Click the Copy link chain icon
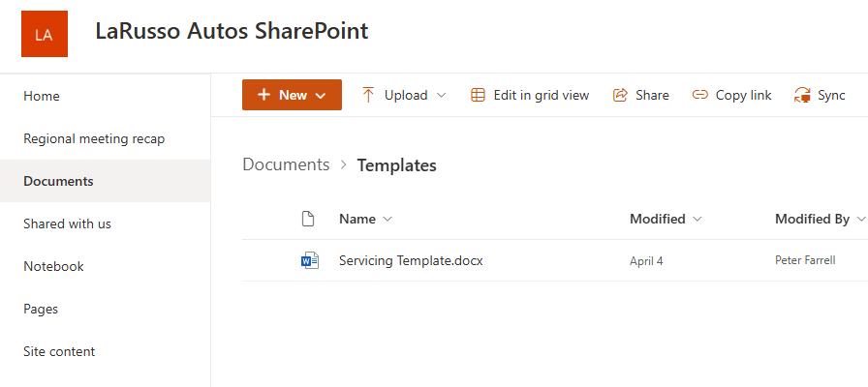 coord(699,95)
